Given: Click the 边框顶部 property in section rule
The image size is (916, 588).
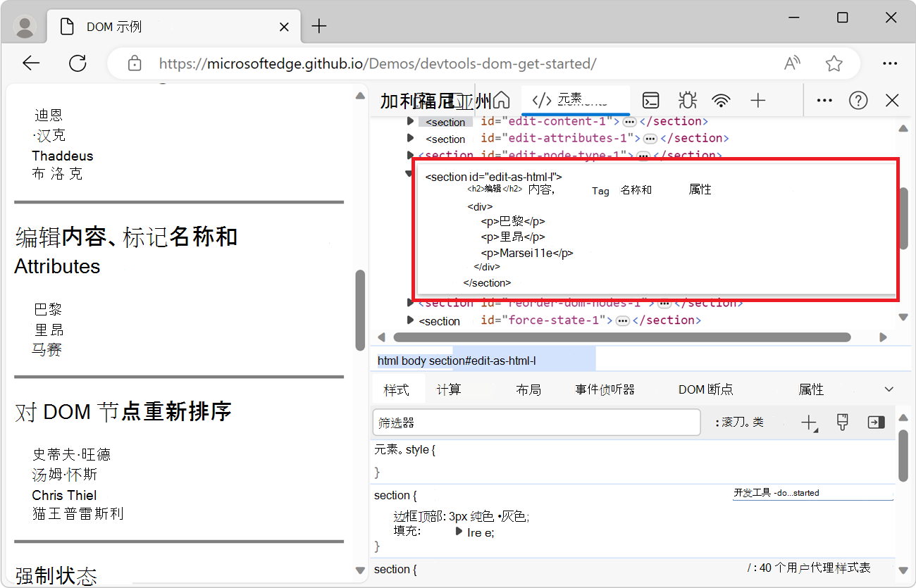Looking at the screenshot, I should click(x=420, y=516).
